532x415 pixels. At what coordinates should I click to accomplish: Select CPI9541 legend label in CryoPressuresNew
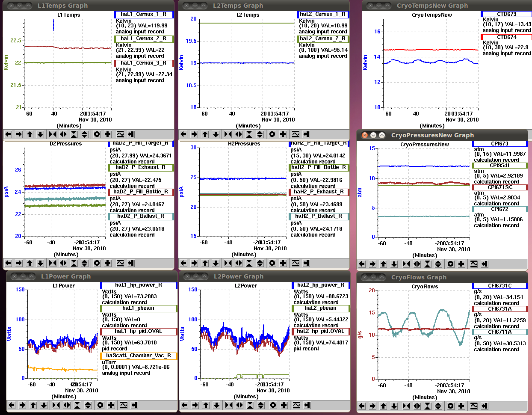click(500, 166)
